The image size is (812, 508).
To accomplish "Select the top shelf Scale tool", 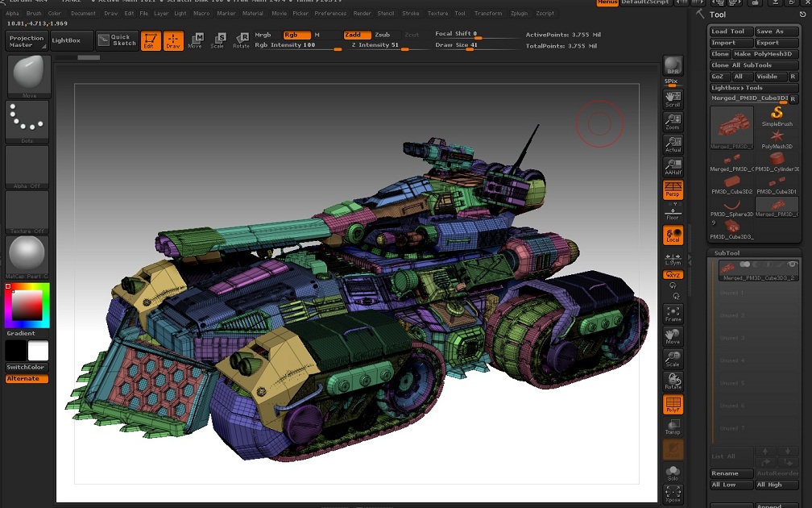I will pyautogui.click(x=217, y=41).
